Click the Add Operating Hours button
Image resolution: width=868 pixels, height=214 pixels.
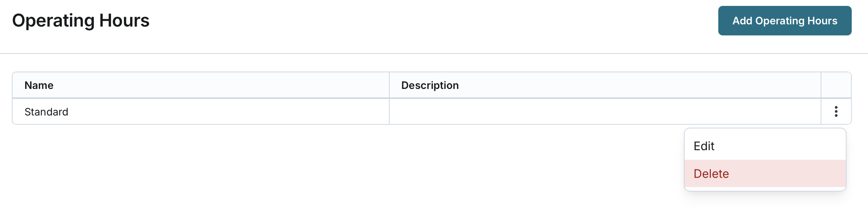[784, 21]
